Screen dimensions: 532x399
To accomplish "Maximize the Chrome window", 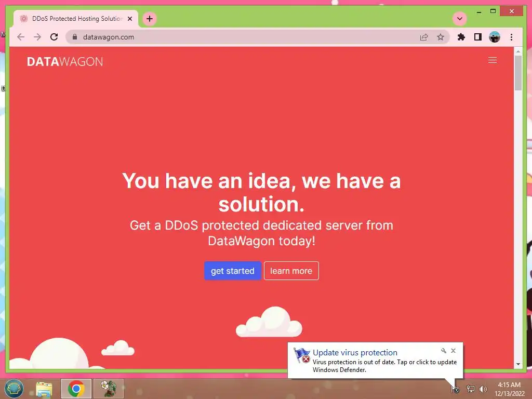I will click(493, 11).
